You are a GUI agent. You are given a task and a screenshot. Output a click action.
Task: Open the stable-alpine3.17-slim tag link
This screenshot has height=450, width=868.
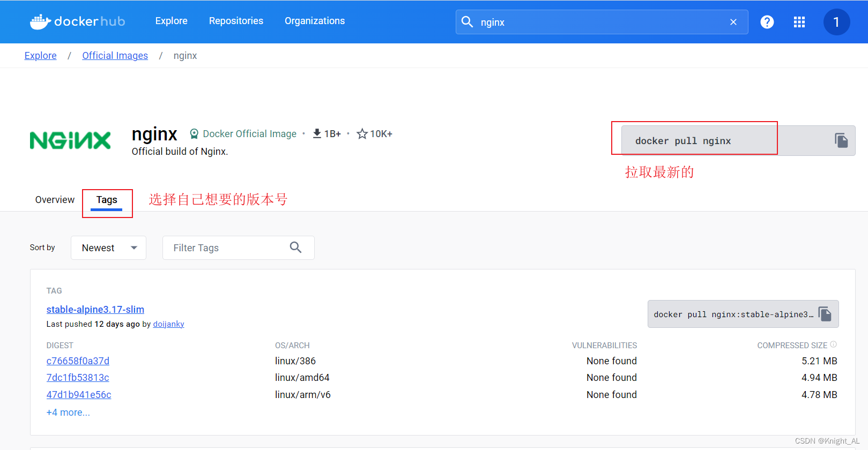pos(95,309)
